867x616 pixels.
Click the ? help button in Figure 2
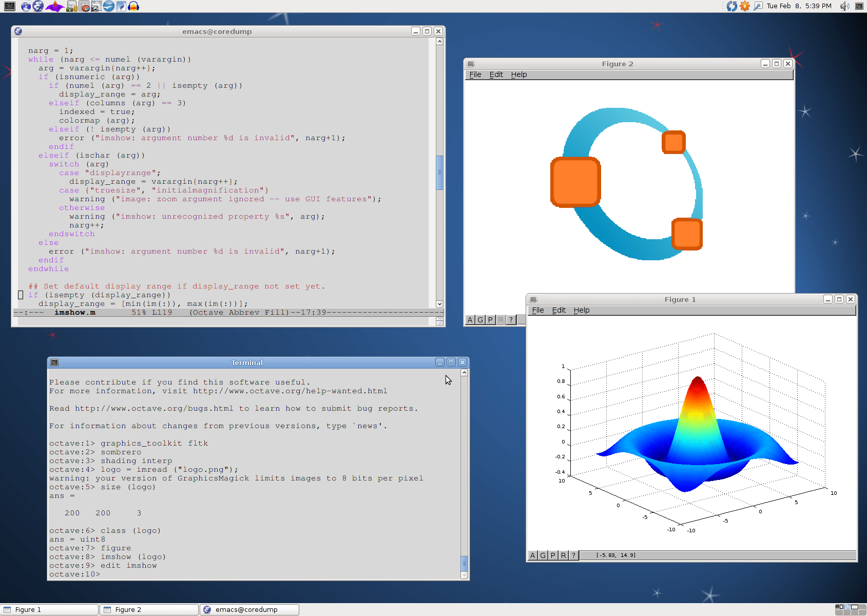click(x=511, y=320)
